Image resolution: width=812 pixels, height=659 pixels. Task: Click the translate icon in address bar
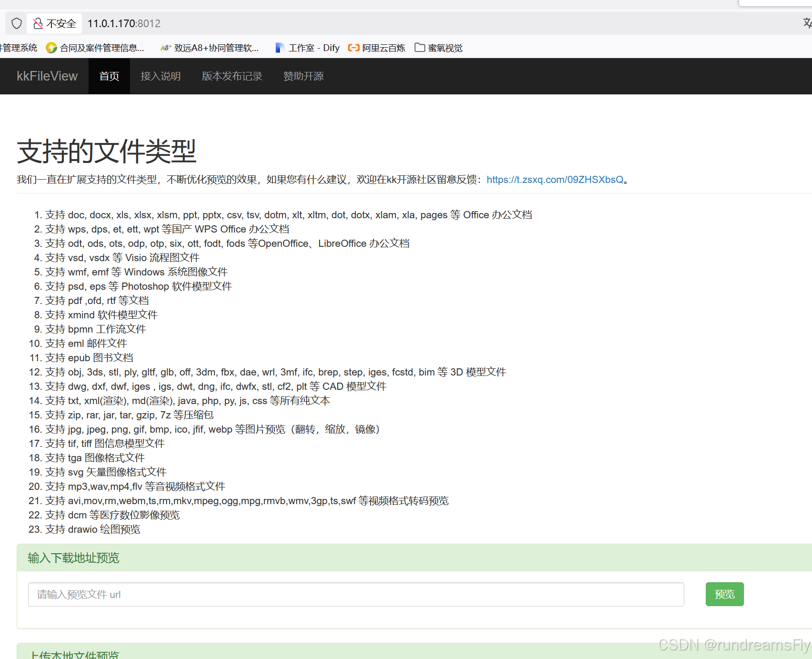tap(807, 23)
